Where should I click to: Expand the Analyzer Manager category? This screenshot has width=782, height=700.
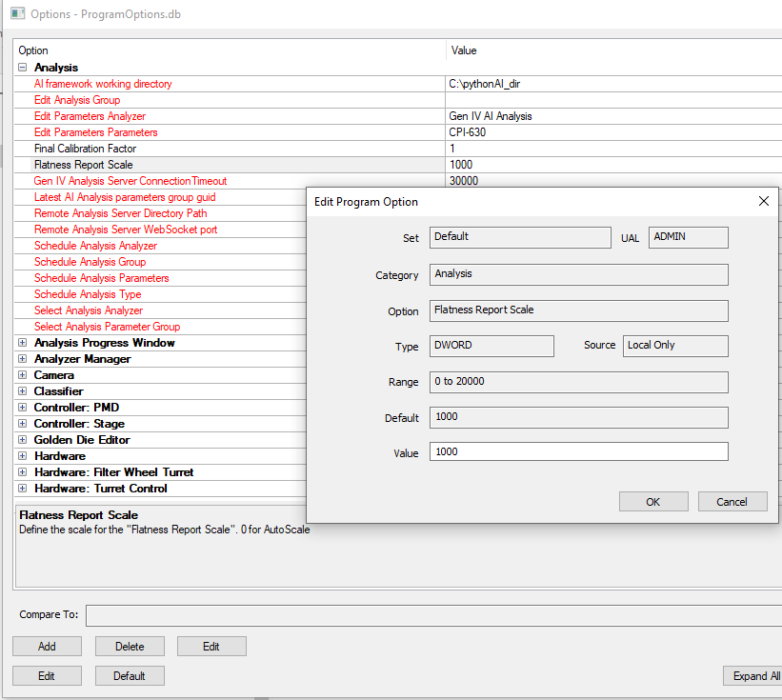tap(22, 359)
